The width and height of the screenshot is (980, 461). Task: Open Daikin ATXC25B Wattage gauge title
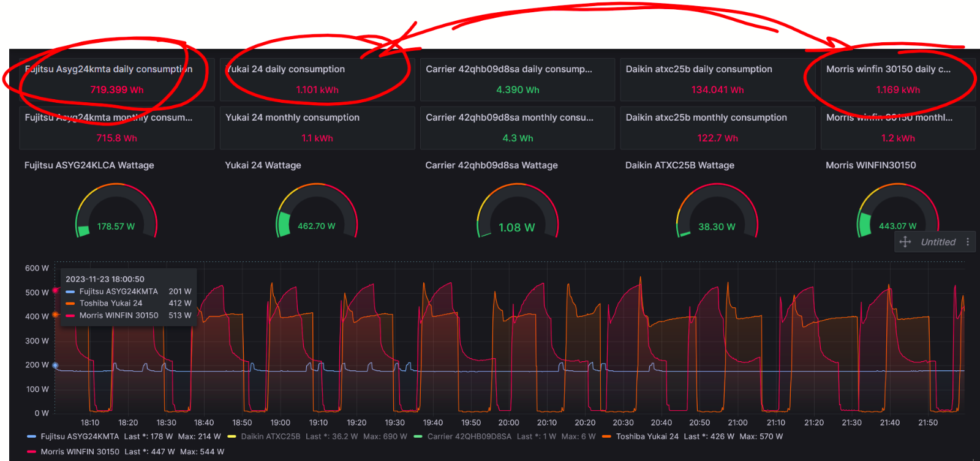679,165
